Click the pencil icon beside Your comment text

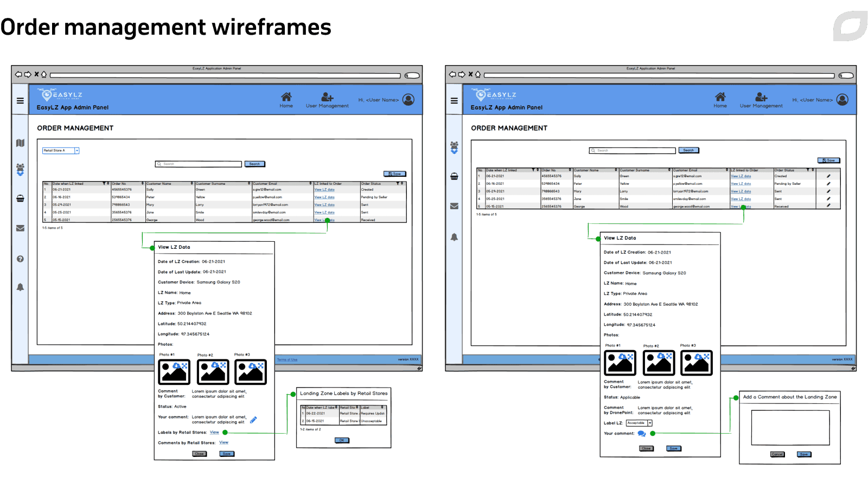(253, 420)
